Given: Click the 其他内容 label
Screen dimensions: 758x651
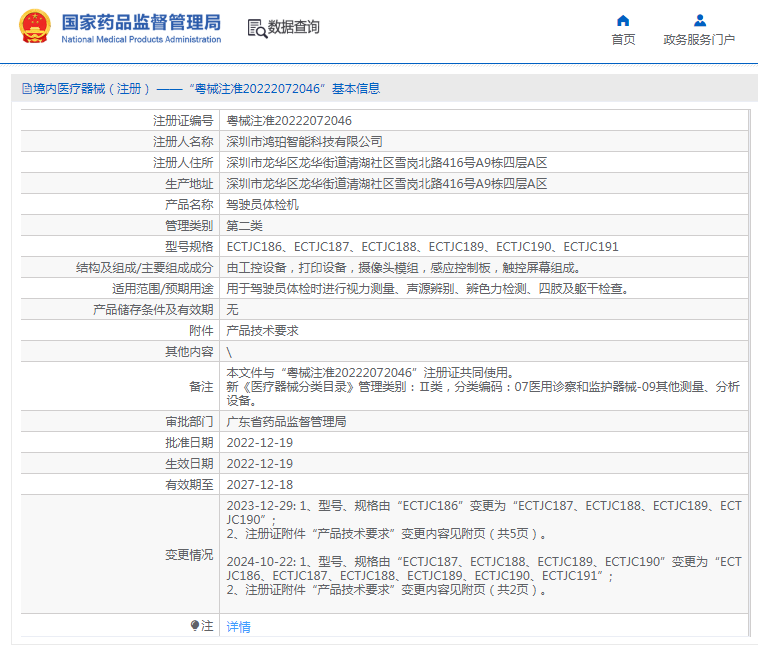Looking at the screenshot, I should [189, 352].
